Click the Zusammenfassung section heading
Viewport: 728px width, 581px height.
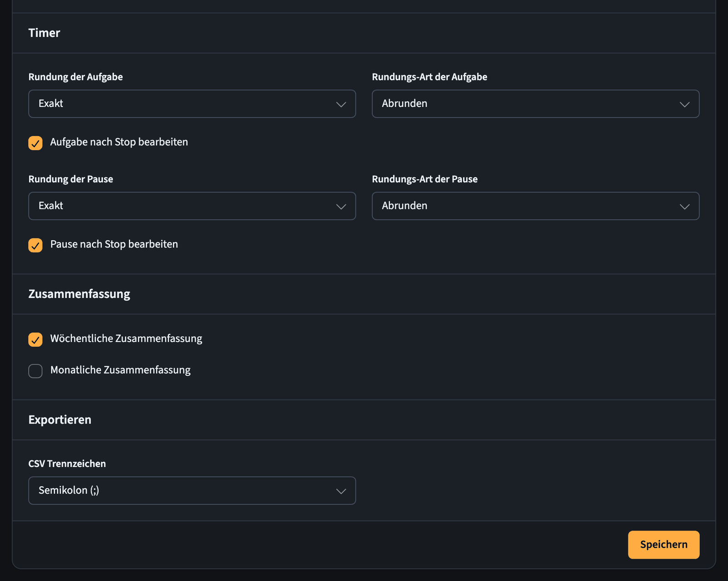(x=79, y=294)
